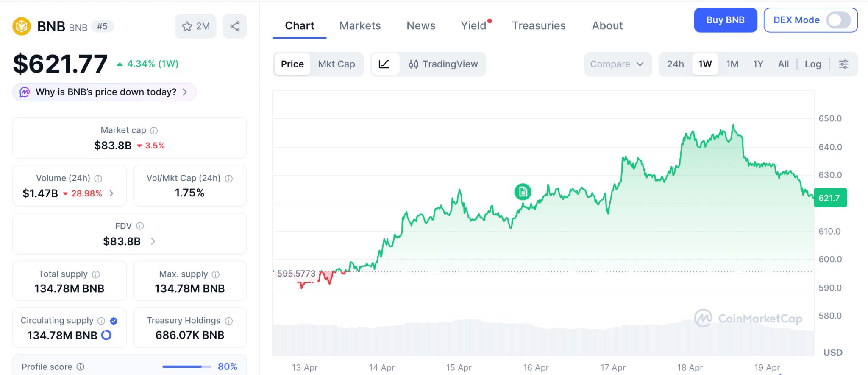
Task: Click the news event marker on chart
Action: click(523, 192)
